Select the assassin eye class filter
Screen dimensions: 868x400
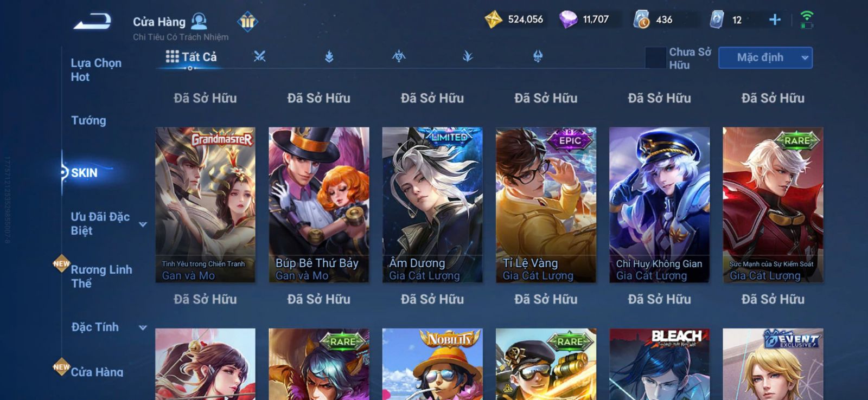pos(399,56)
